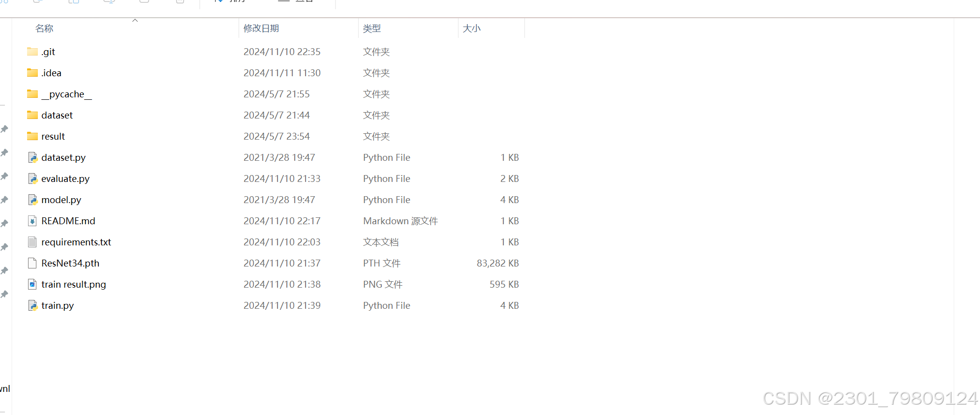
Task: Click the date 2024/11/10 21:38
Action: coord(282,284)
